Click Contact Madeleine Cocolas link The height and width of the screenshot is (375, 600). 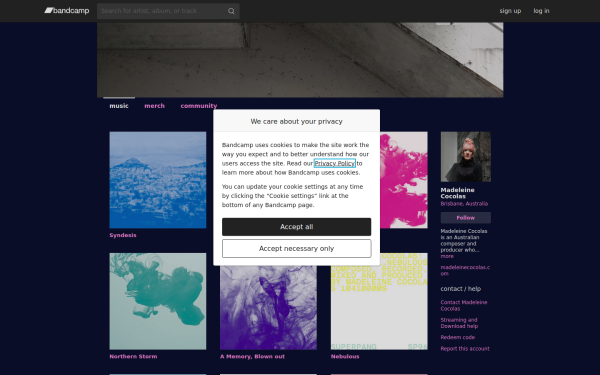(x=464, y=305)
